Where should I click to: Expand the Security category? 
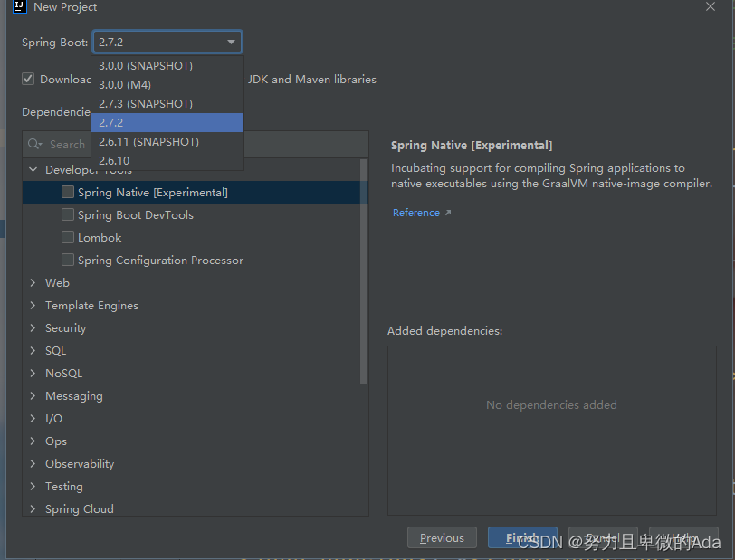pyautogui.click(x=33, y=328)
